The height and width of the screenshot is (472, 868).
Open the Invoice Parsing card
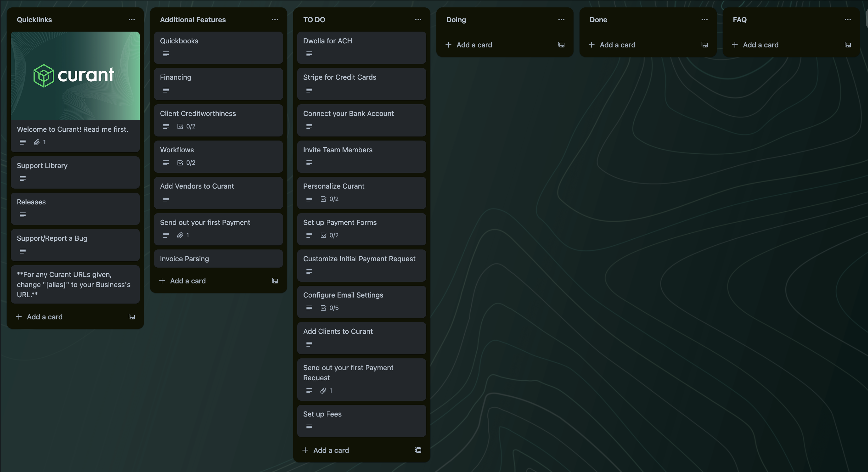coord(219,259)
